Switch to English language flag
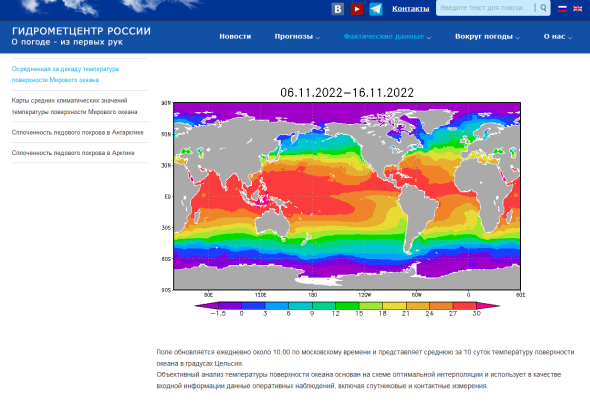The width and height of the screenshot is (590, 402). click(x=577, y=8)
